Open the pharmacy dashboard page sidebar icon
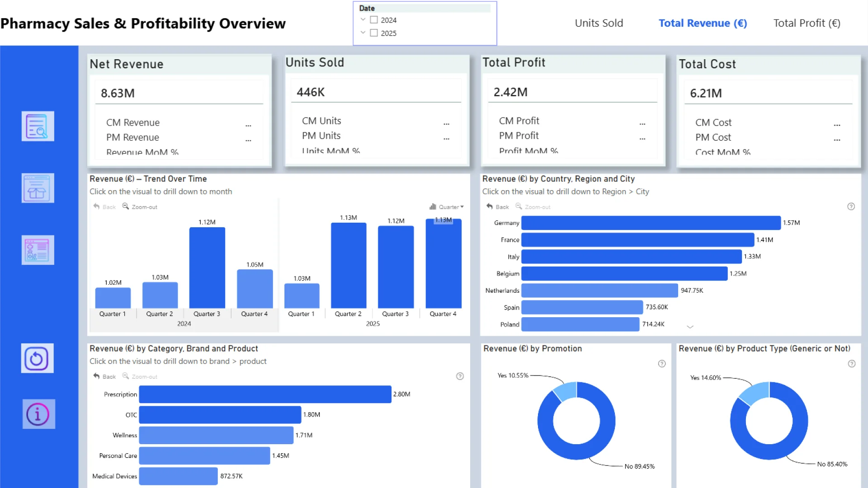 [38, 250]
